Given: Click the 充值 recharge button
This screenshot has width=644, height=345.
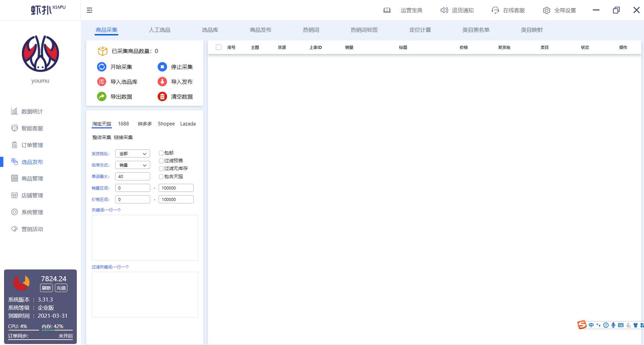Looking at the screenshot, I should (x=61, y=288).
